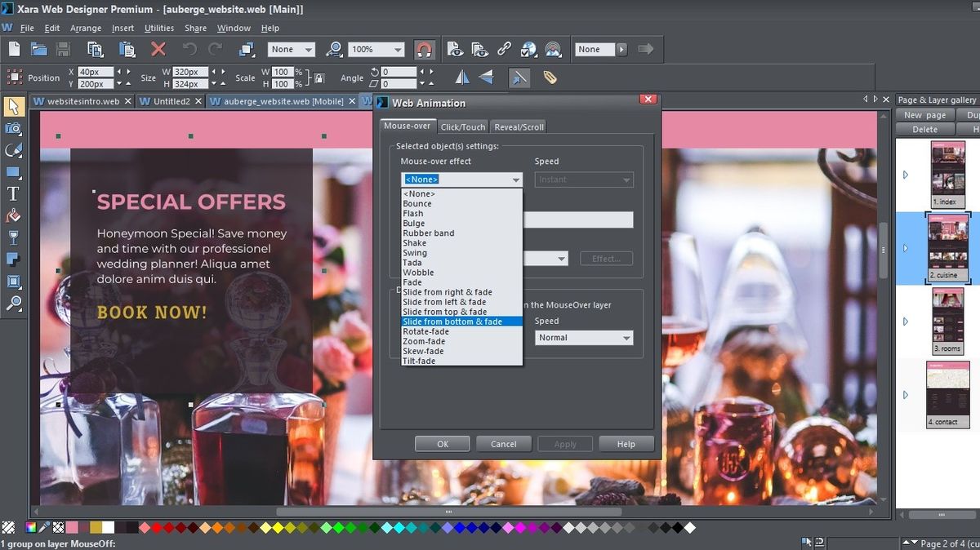
Task: Open the Mouse-over effect dropdown
Action: tap(516, 179)
